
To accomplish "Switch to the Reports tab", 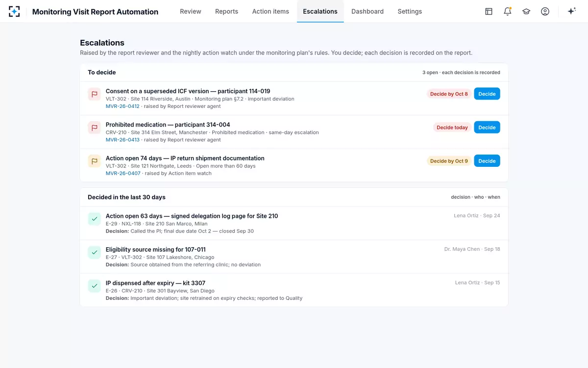I will point(226,11).
